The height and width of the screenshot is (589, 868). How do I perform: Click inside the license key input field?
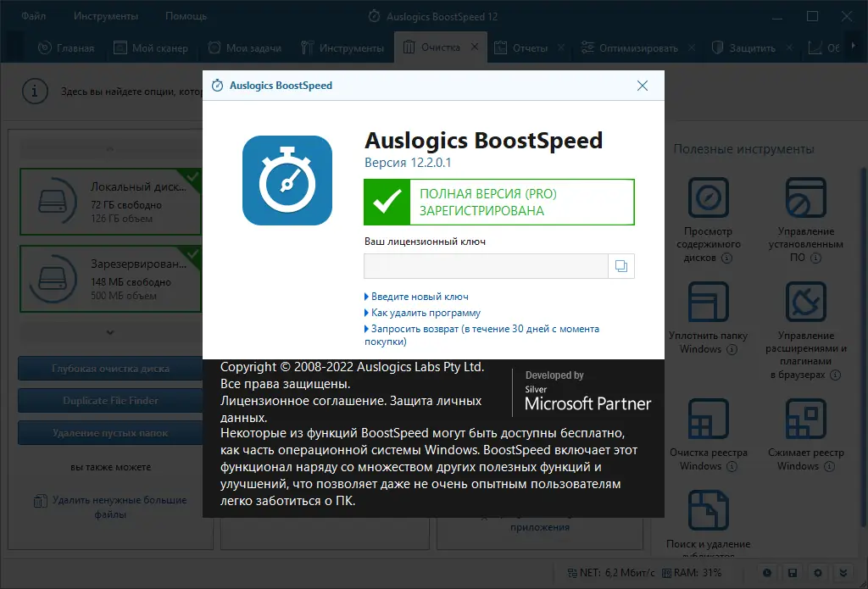[x=485, y=265]
